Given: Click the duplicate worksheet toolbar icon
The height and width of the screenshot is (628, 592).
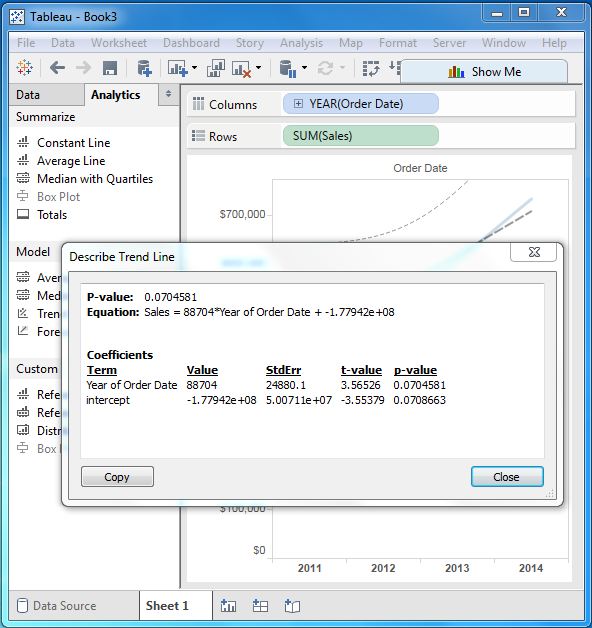Looking at the screenshot, I should tap(216, 68).
